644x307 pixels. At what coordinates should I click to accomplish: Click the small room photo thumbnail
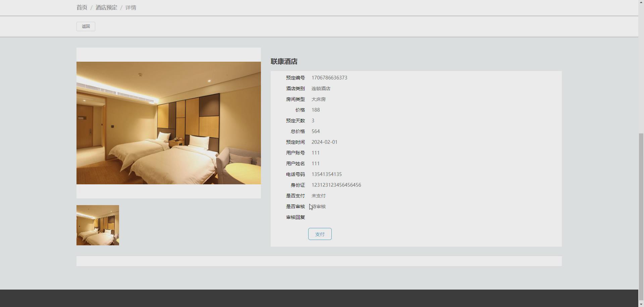(x=97, y=225)
